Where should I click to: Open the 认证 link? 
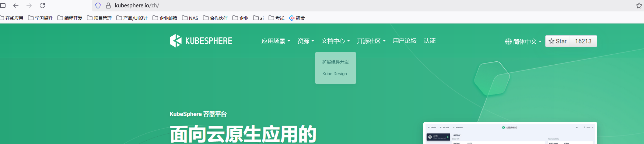[430, 41]
